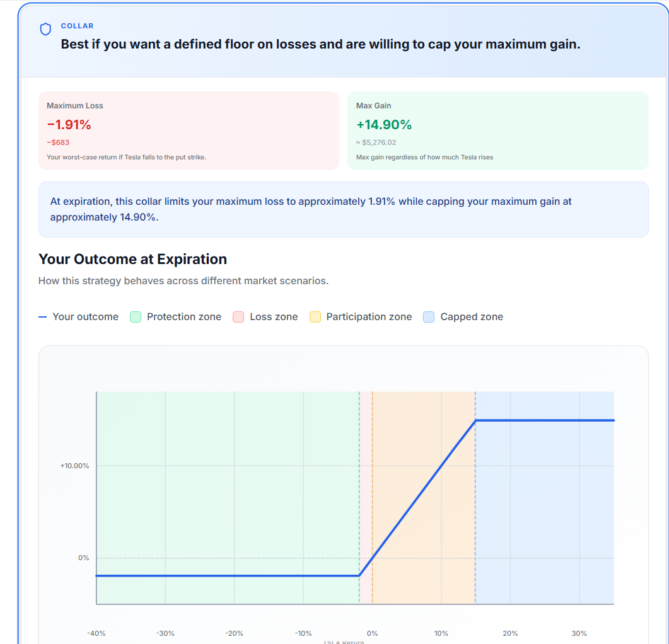Click the Your outcome legend line marker
This screenshot has height=644, width=669.
pos(42,317)
